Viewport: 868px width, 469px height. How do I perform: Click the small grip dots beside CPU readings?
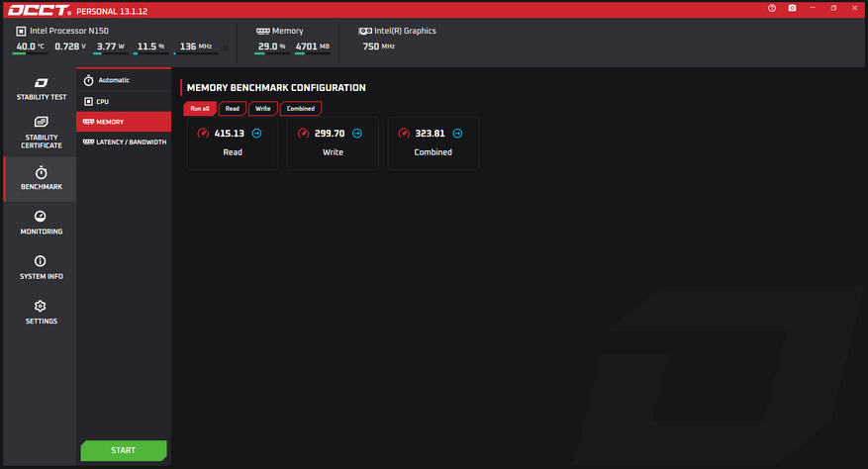click(x=226, y=48)
